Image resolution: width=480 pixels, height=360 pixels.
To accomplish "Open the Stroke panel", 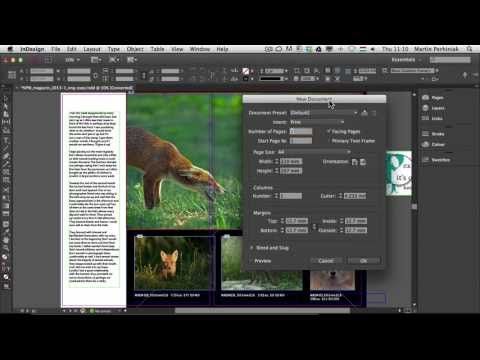I will pyautogui.click(x=433, y=134).
